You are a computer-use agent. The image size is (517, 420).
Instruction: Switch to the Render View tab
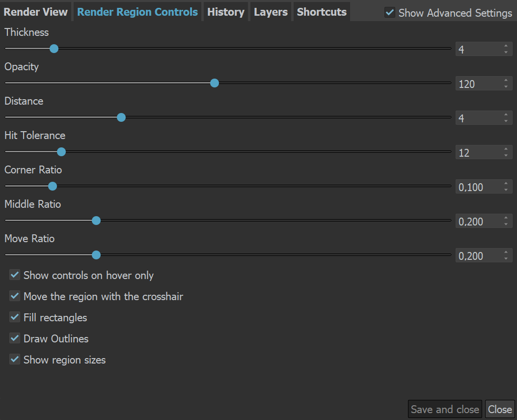click(35, 12)
